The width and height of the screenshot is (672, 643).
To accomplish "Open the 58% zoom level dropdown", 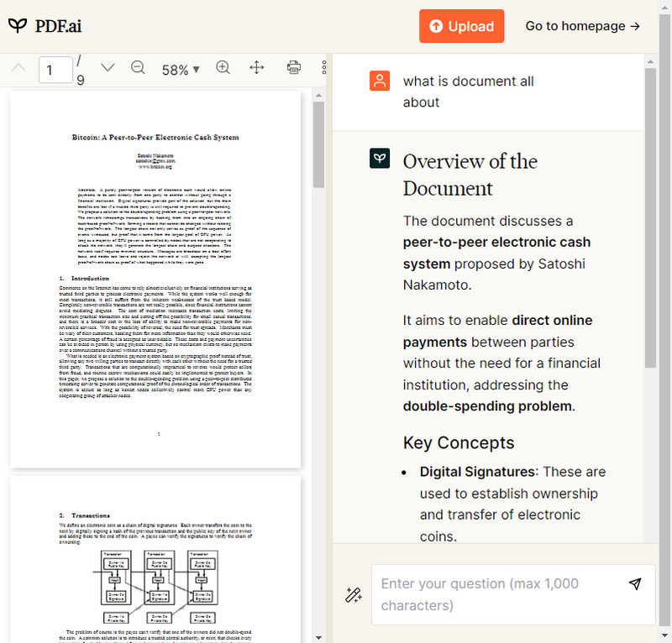I will [x=181, y=70].
